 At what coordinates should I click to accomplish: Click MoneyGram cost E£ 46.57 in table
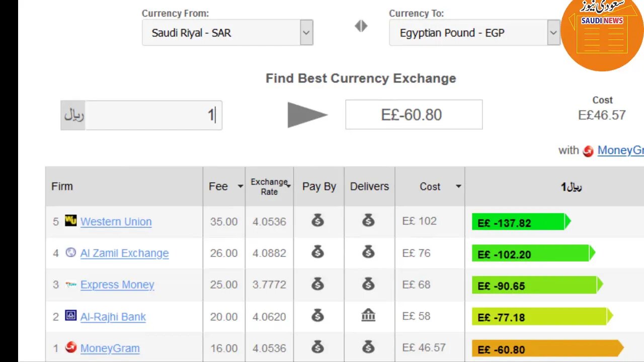pyautogui.click(x=424, y=347)
